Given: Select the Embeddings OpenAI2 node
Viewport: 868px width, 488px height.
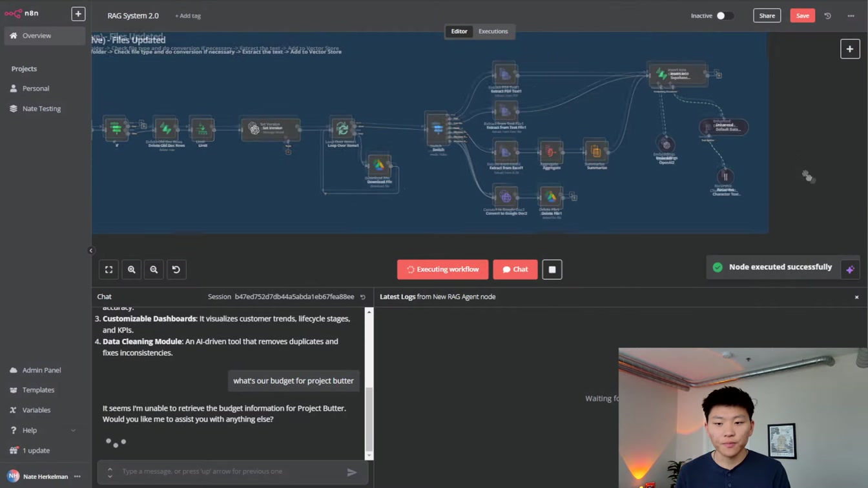Looking at the screenshot, I should [666, 145].
